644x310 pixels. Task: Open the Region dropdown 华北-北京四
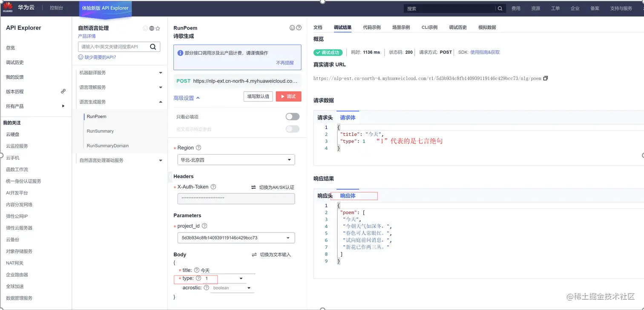pos(236,160)
